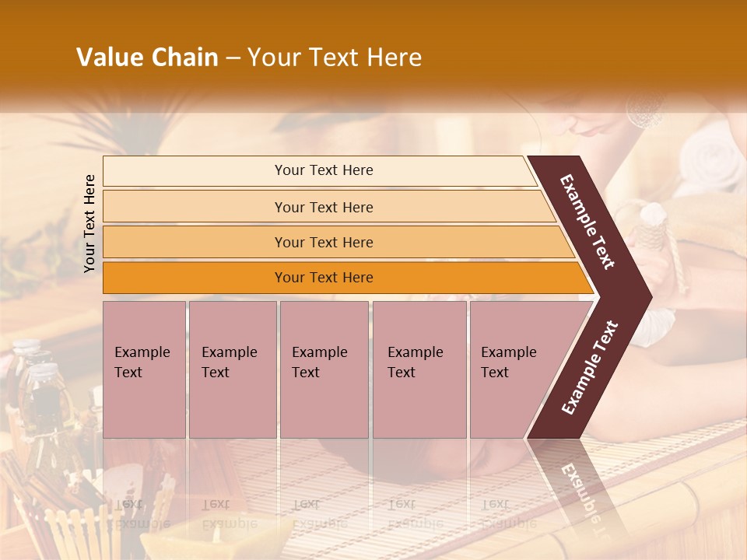Select the third orange Your Text Here bar

338,242
